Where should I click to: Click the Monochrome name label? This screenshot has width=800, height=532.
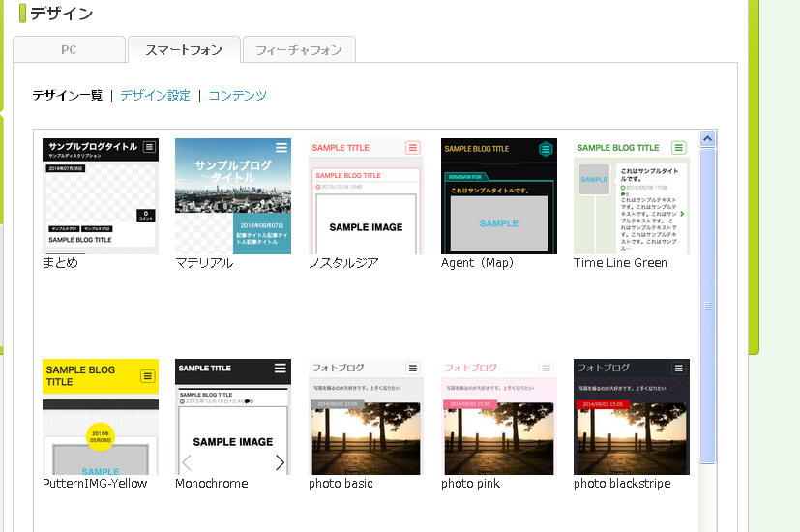212,483
